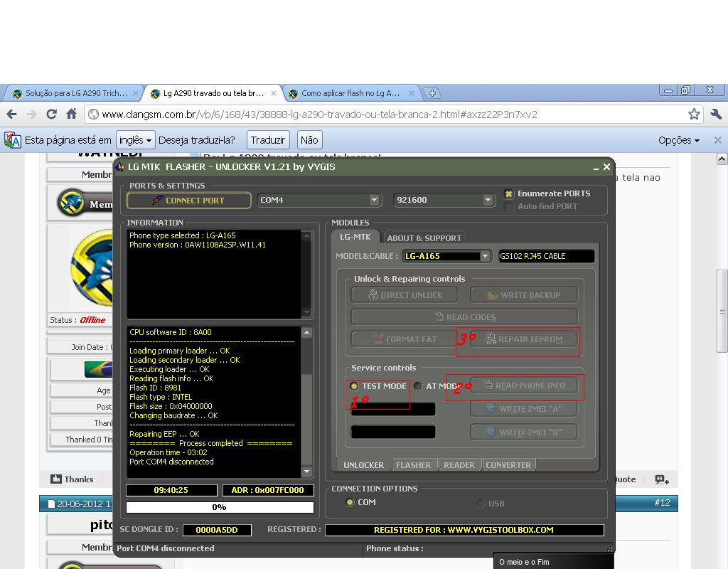This screenshot has height=569, width=728.
Task: Reload the page with refresh icon
Action: click(x=51, y=115)
